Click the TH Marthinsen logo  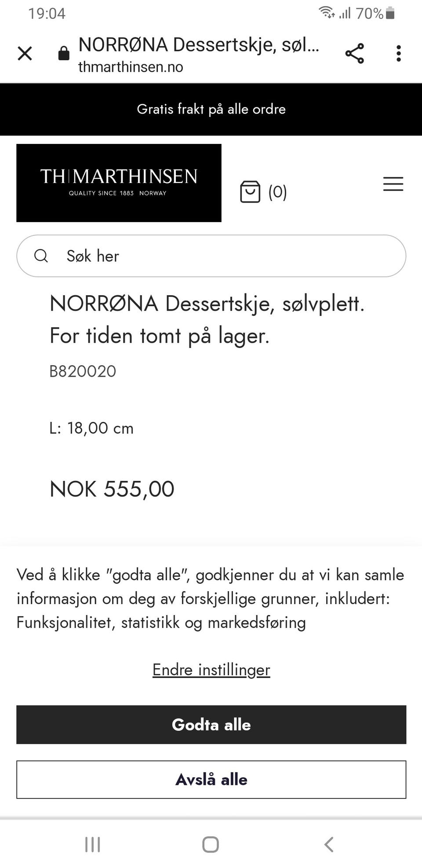(x=119, y=183)
